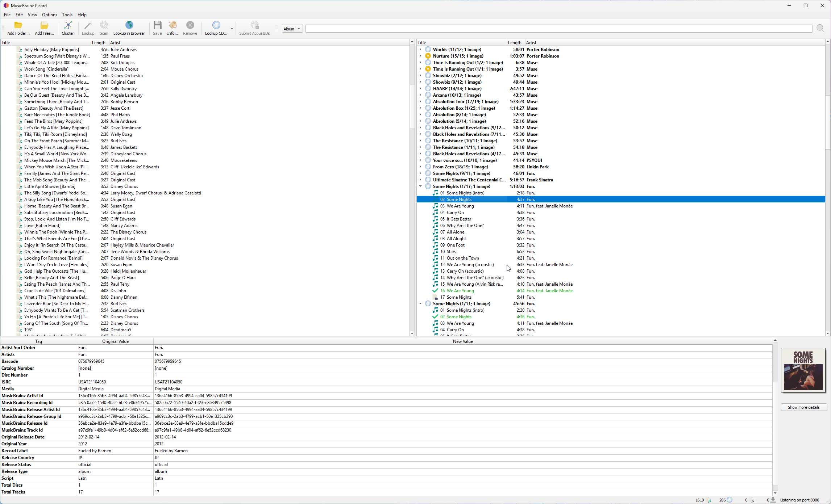This screenshot has height=504, width=831.
Task: Open the Album search type dropdown
Action: [x=292, y=29]
